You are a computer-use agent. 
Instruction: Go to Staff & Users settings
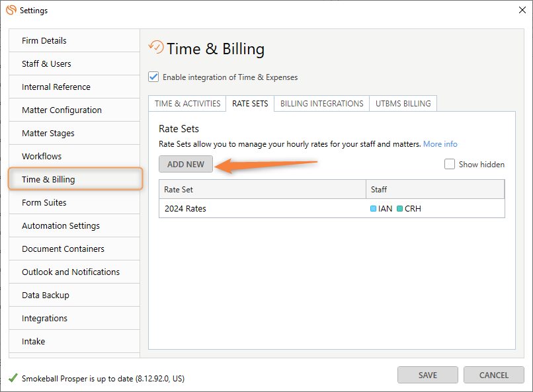[75, 64]
